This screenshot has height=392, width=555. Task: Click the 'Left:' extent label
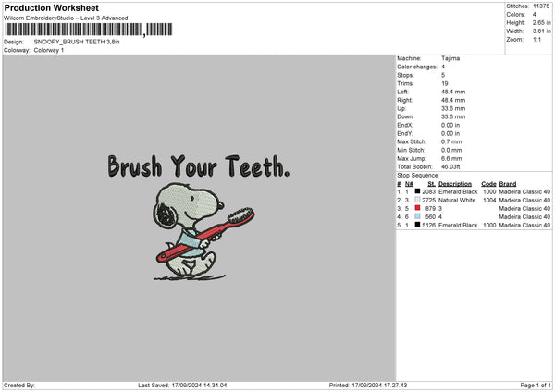(x=402, y=92)
